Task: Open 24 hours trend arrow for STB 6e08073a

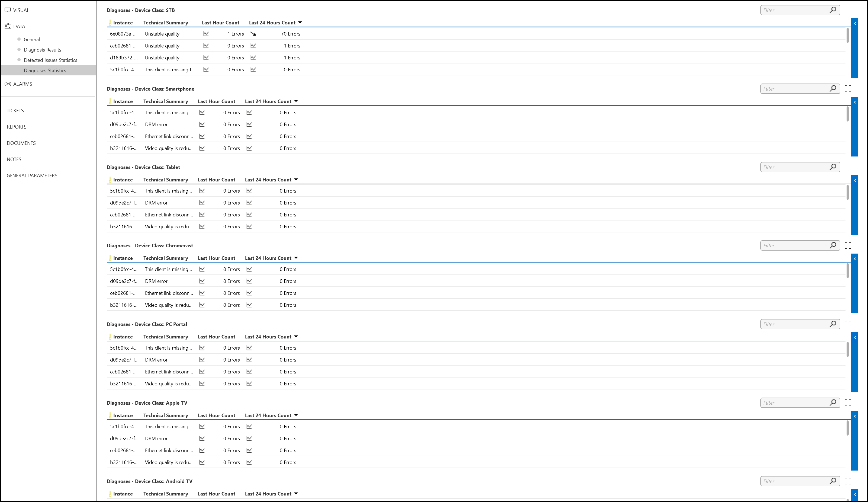Action: point(253,34)
